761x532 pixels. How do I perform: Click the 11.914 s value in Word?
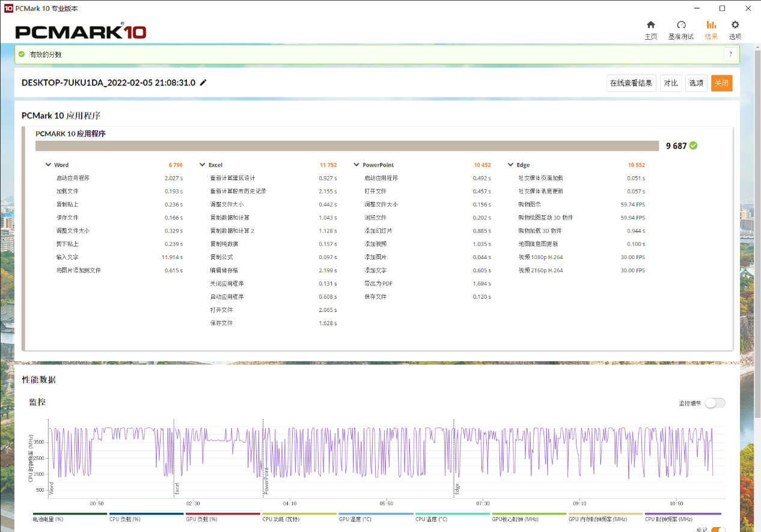173,257
